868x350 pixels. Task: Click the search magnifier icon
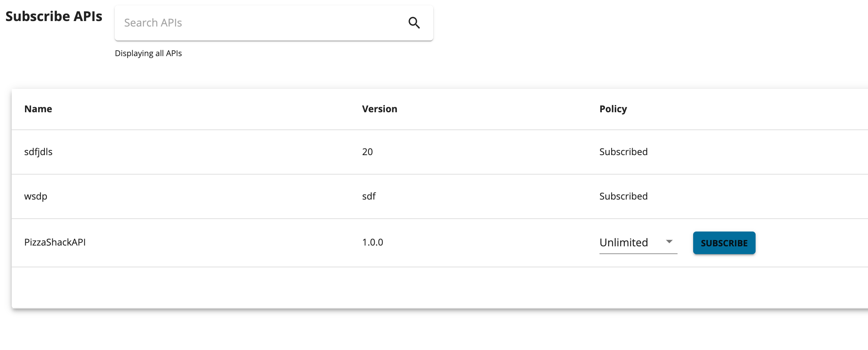coord(414,23)
